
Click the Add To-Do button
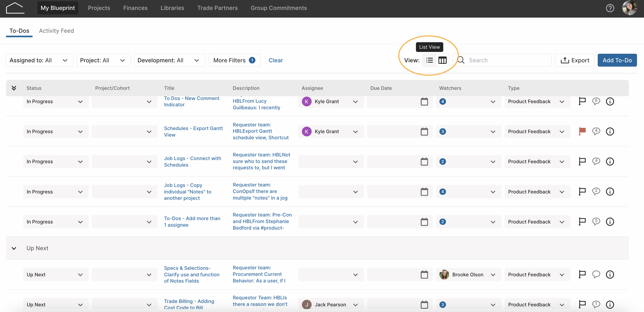point(617,60)
